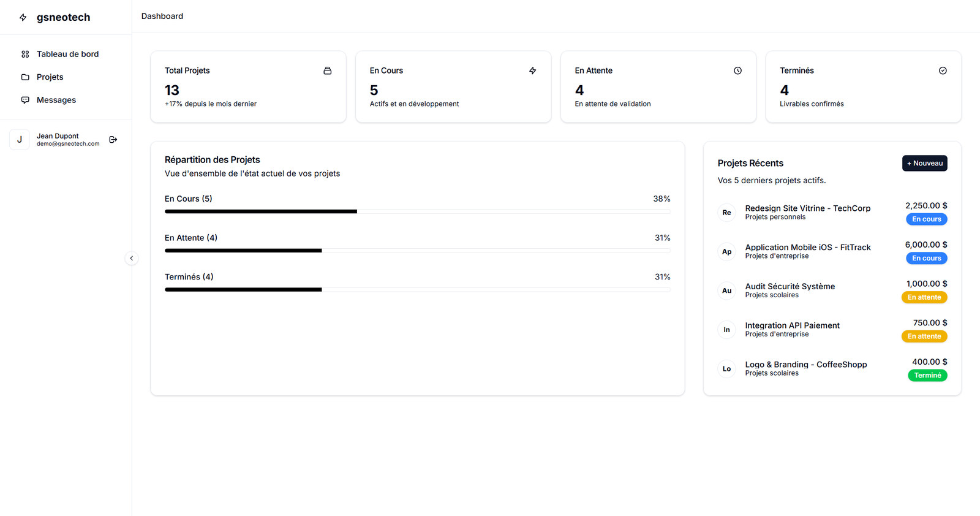Open Audit Sécurité Système project
The height and width of the screenshot is (516, 980).
click(790, 286)
